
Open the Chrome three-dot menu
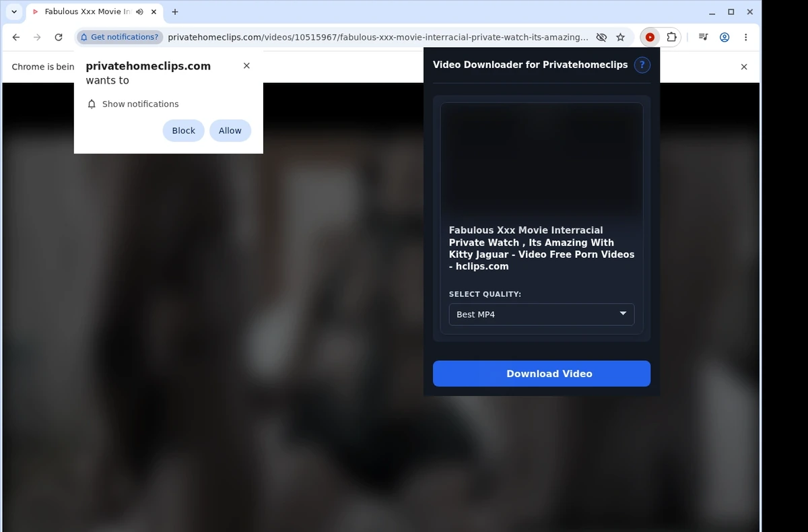745,37
